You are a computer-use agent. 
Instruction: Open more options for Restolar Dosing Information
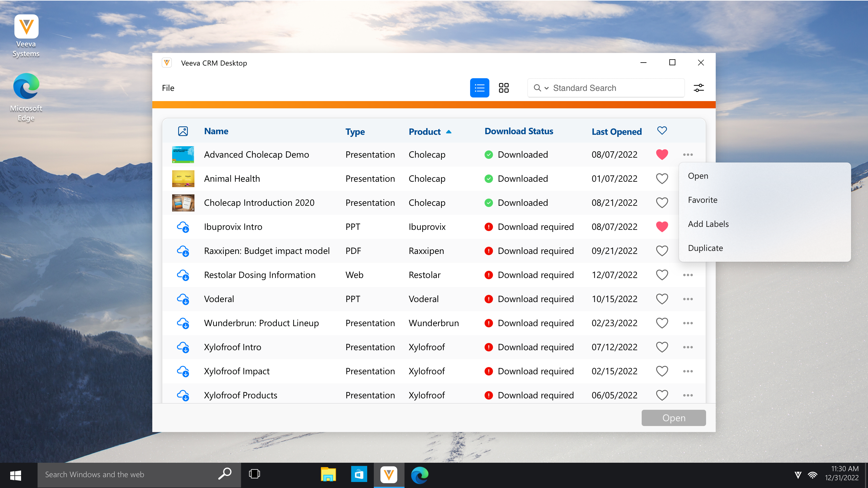pyautogui.click(x=688, y=275)
